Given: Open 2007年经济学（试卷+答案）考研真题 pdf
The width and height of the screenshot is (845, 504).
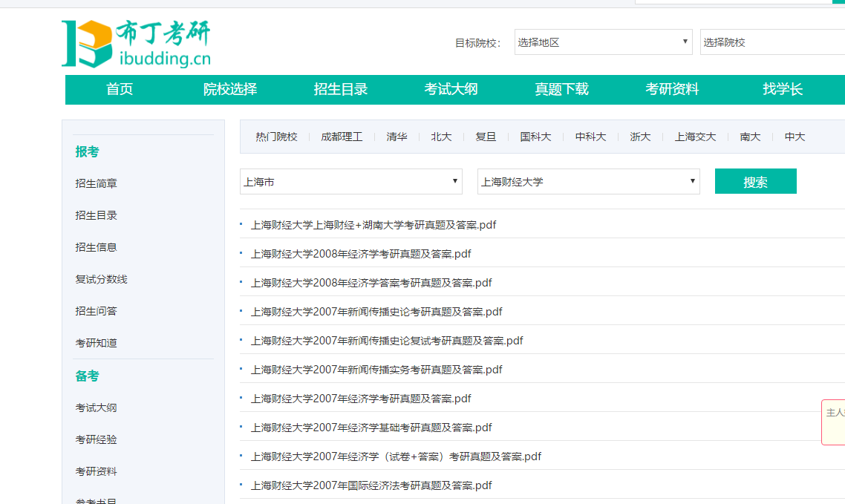Looking at the screenshot, I should (x=396, y=456).
